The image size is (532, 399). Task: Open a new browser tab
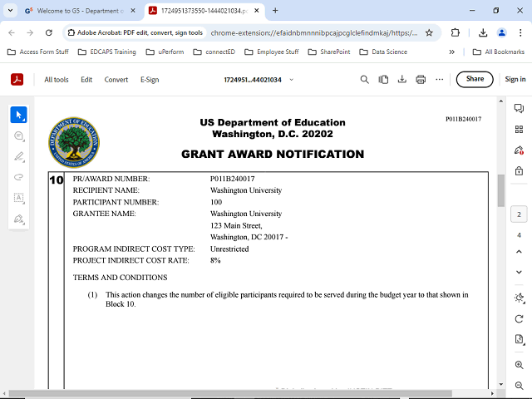tap(275, 11)
